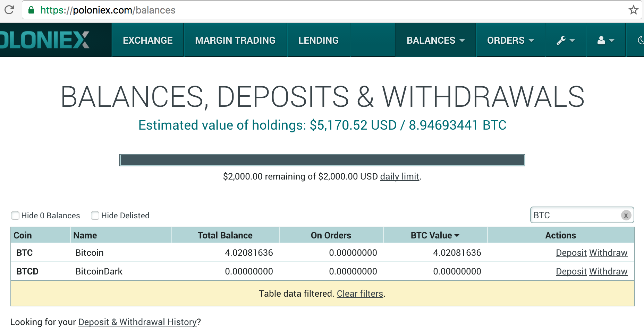Click the BitcoinDark name cell
The height and width of the screenshot is (332, 644).
click(99, 271)
